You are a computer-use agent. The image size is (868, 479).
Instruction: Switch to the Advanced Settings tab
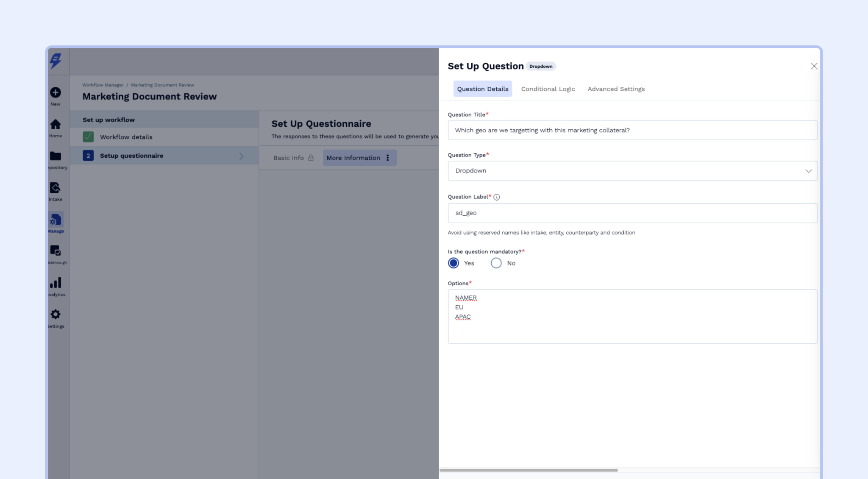pos(616,89)
